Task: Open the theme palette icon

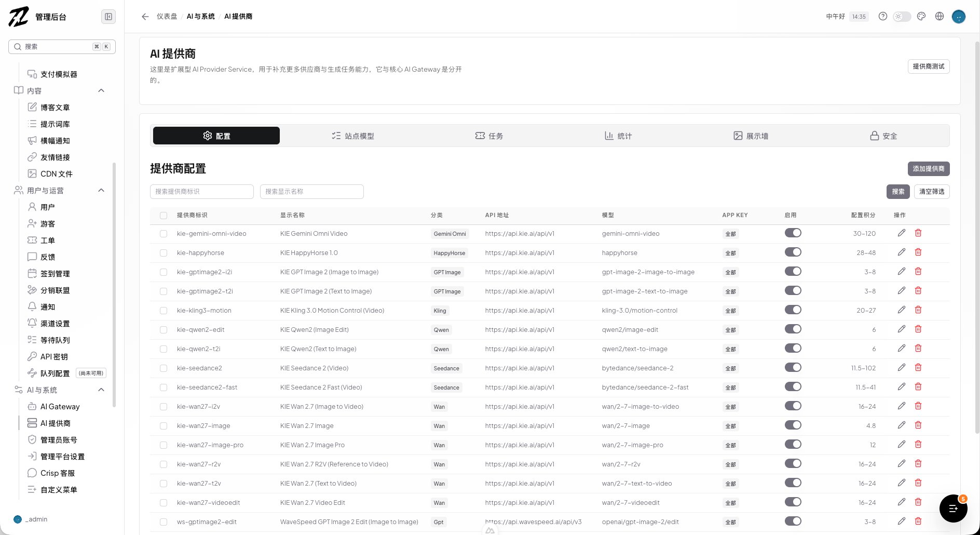Action: click(921, 16)
